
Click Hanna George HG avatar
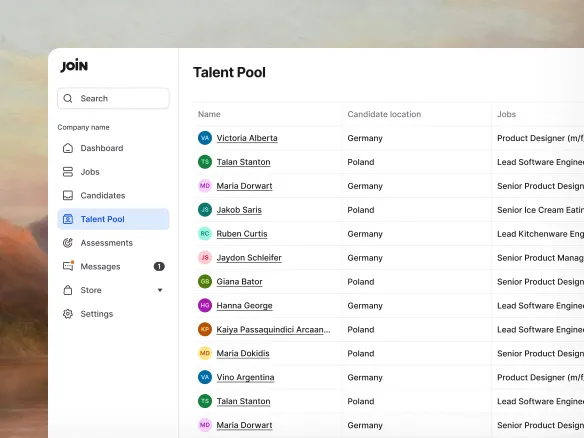(205, 305)
